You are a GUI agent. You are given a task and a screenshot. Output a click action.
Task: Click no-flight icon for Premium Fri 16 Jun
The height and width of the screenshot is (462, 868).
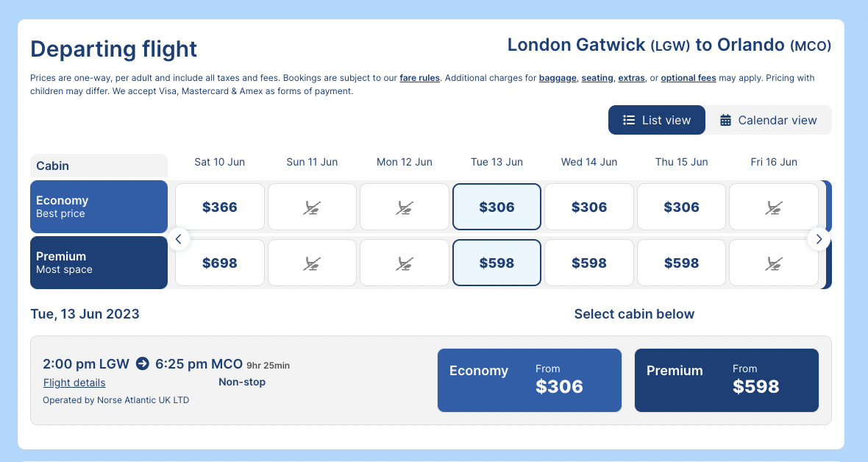point(772,263)
